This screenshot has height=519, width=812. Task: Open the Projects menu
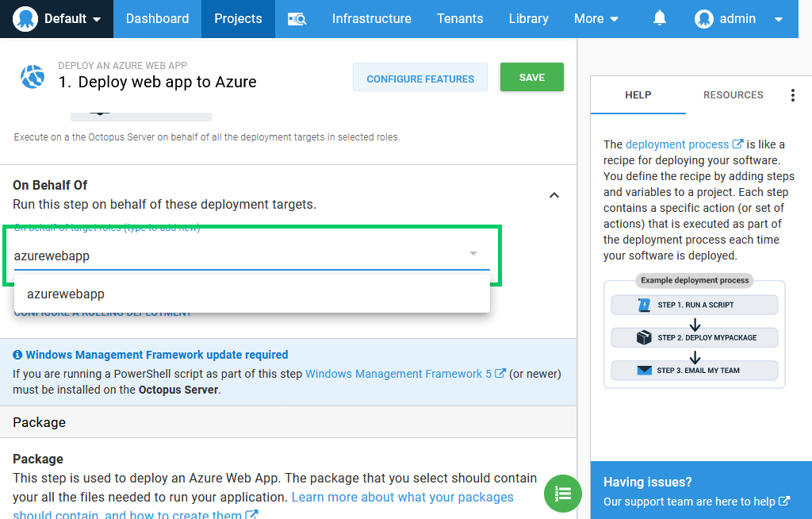pyautogui.click(x=238, y=19)
